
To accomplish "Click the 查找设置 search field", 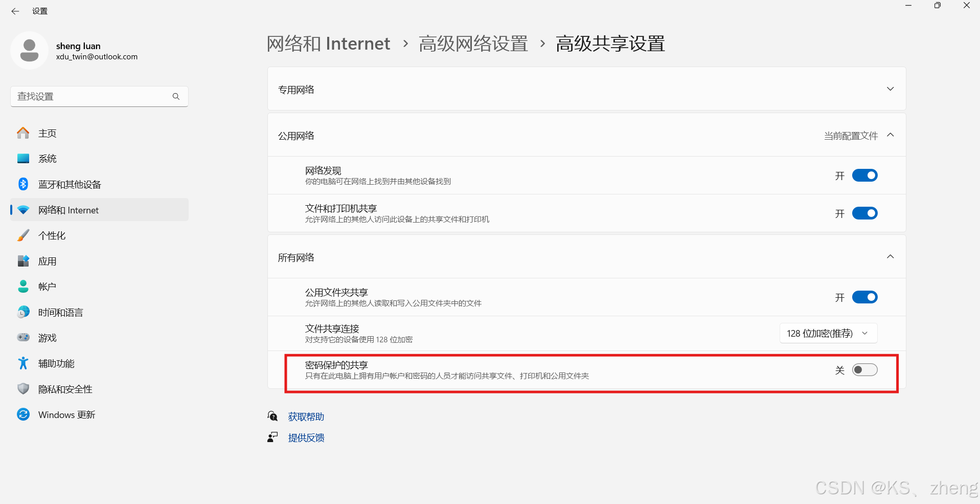I will tap(99, 96).
